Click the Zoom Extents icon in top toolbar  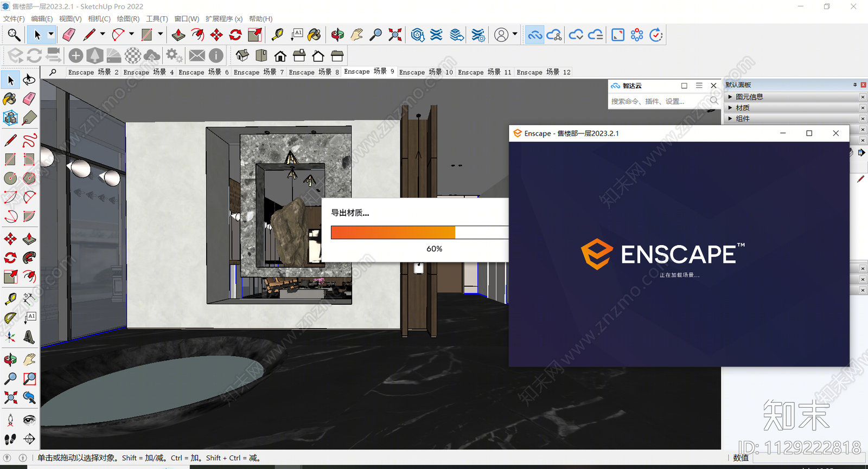click(x=395, y=35)
